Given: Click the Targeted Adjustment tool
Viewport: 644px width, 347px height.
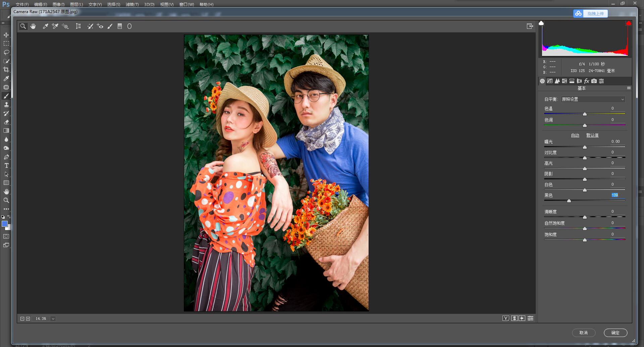Looking at the screenshot, I should 65,26.
